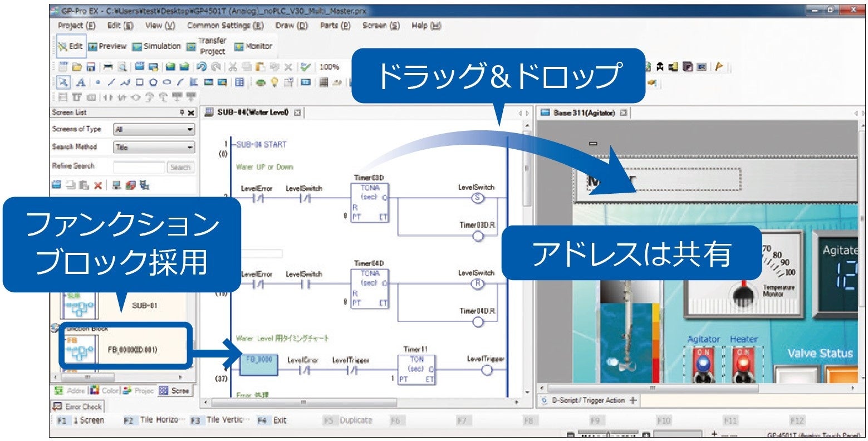Select the Text drawing tool
868x441 pixels.
point(80,82)
